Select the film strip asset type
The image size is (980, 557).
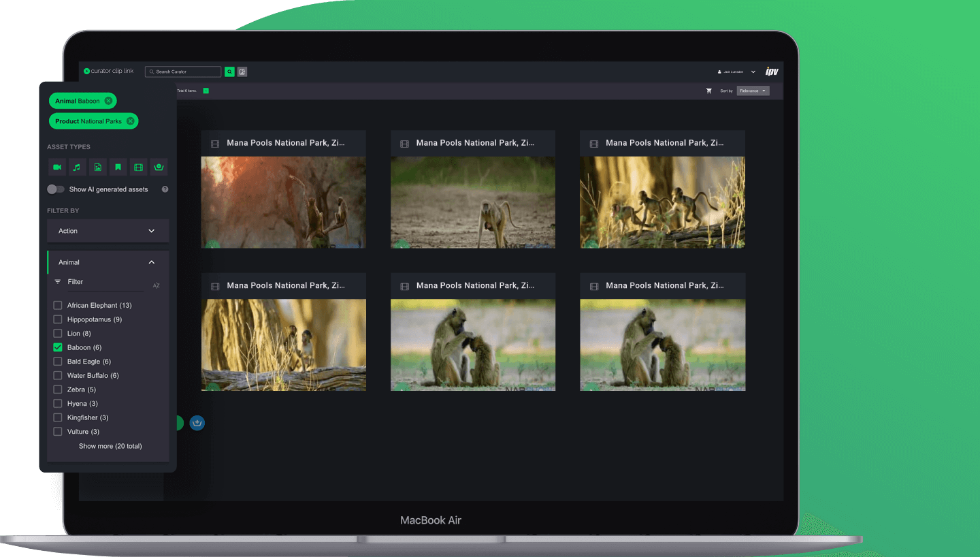138,167
